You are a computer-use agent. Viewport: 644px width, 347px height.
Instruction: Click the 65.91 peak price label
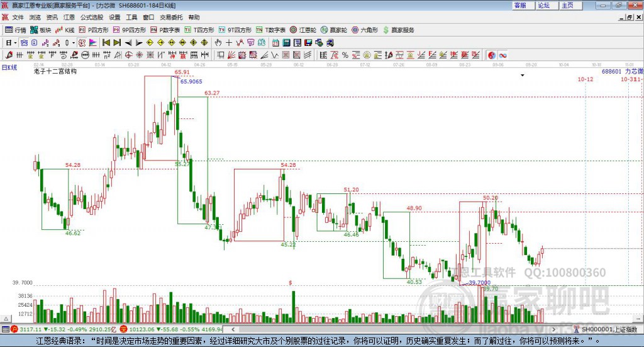pyautogui.click(x=182, y=72)
